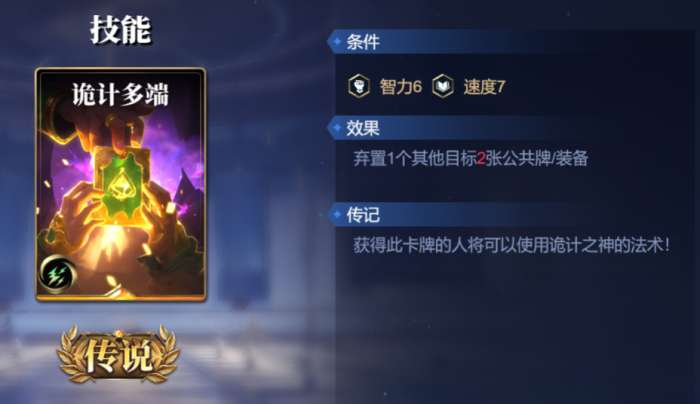The height and width of the screenshot is (404, 700).
Task: Click the intelligence fist icon beside 智力6
Action: point(359,86)
